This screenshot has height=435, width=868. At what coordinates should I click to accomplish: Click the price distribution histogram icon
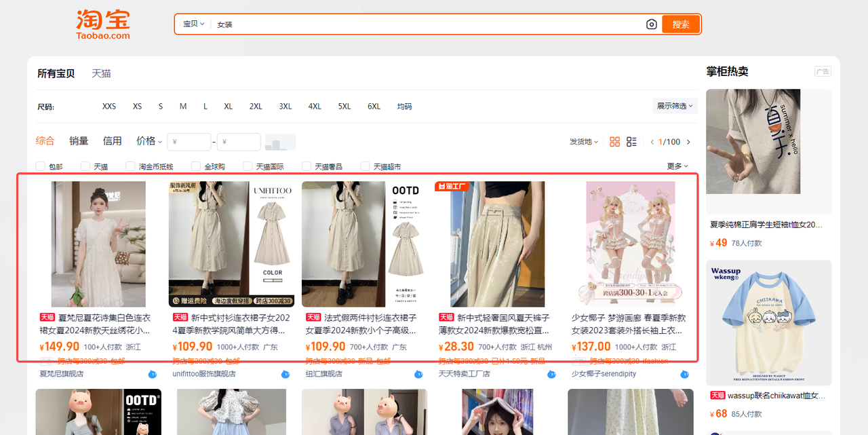point(280,142)
